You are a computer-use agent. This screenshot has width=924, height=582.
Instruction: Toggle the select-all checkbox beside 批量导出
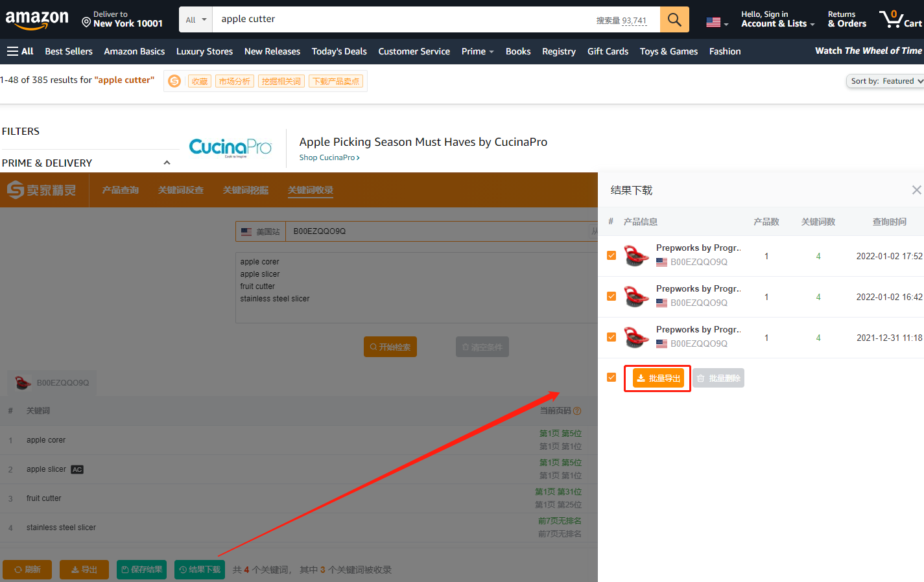[611, 377]
